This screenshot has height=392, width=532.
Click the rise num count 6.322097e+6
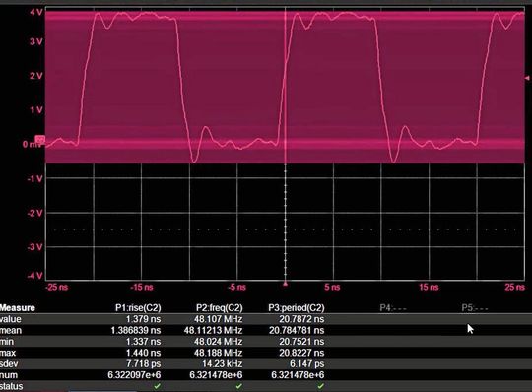pyautogui.click(x=134, y=375)
